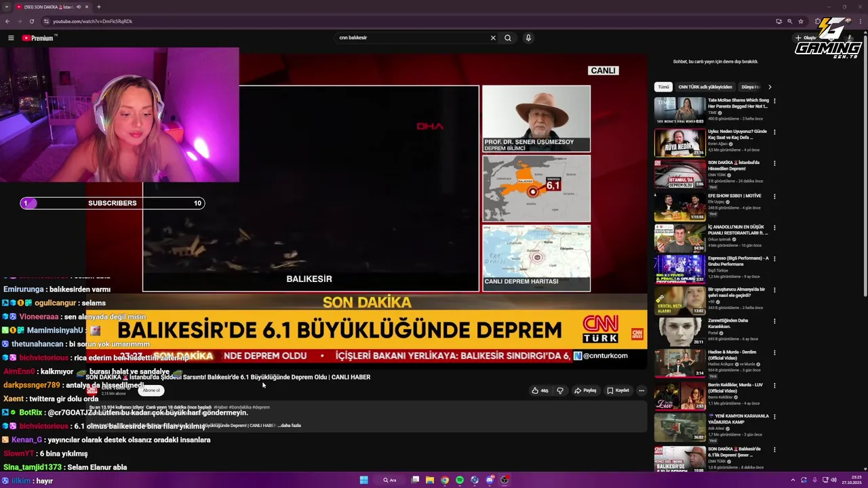Open site information icon in address bar
The image size is (868, 488).
(45, 21)
